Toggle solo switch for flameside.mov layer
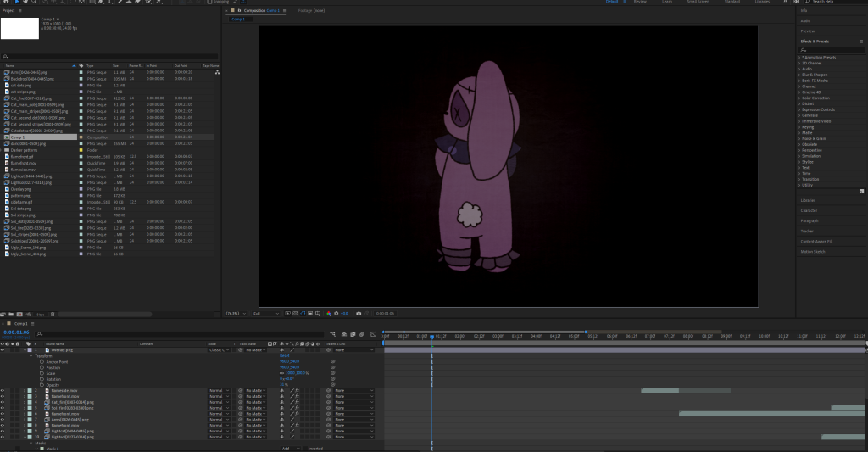The width and height of the screenshot is (868, 452). 12,390
